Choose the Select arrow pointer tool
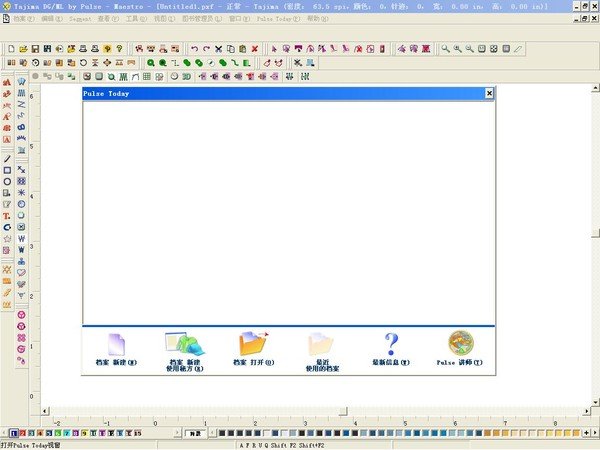This screenshot has width=600, height=450. 274,49
